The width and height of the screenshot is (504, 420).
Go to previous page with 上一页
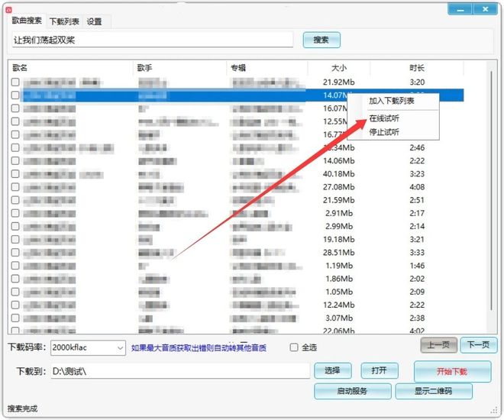pos(439,345)
